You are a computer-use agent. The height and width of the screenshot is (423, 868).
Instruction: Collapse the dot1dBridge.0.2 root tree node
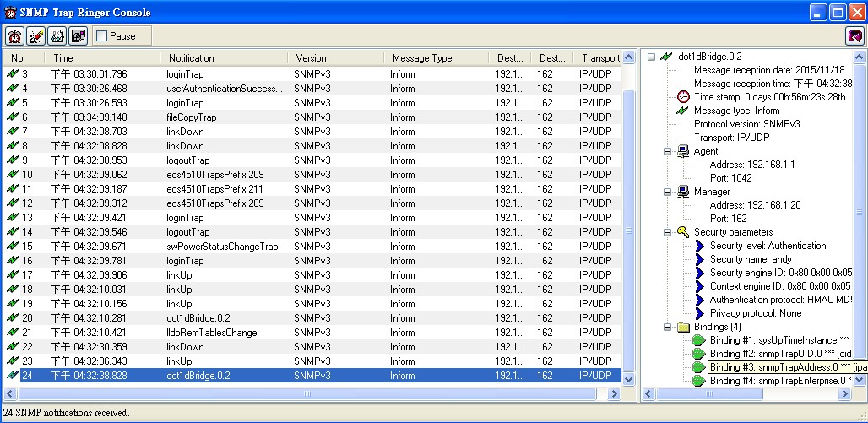pos(652,57)
